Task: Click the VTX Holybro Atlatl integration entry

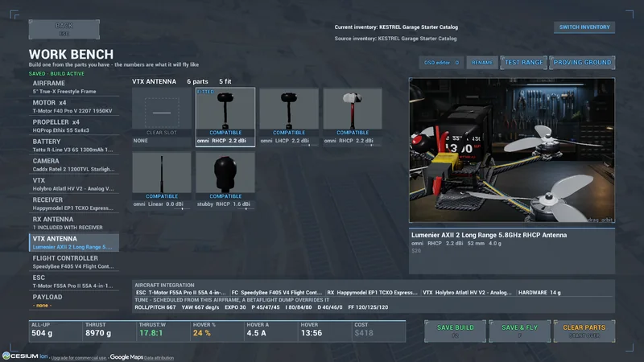Action: point(467,293)
